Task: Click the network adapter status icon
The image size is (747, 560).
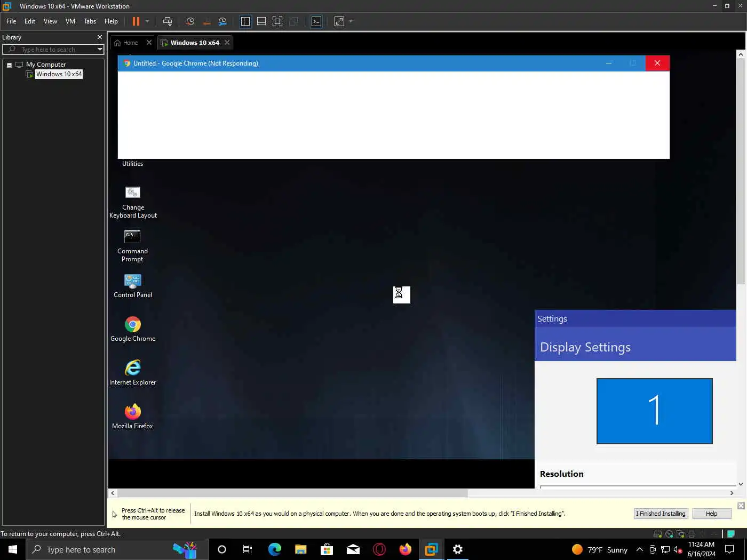Action: 680,534
